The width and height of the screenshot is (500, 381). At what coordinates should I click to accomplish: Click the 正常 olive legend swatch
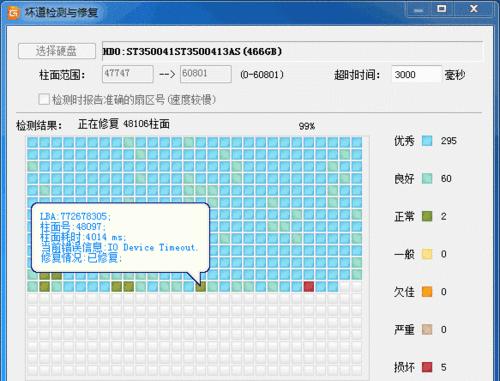click(427, 216)
